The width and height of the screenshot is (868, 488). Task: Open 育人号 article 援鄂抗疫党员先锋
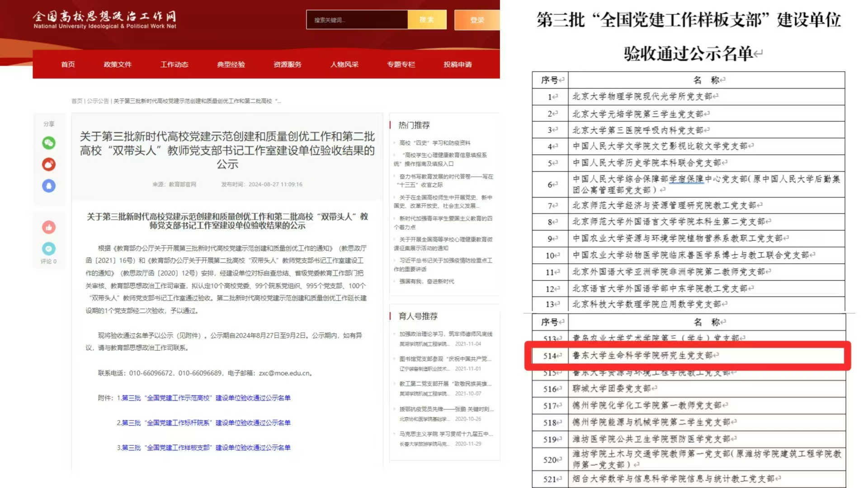(x=446, y=409)
